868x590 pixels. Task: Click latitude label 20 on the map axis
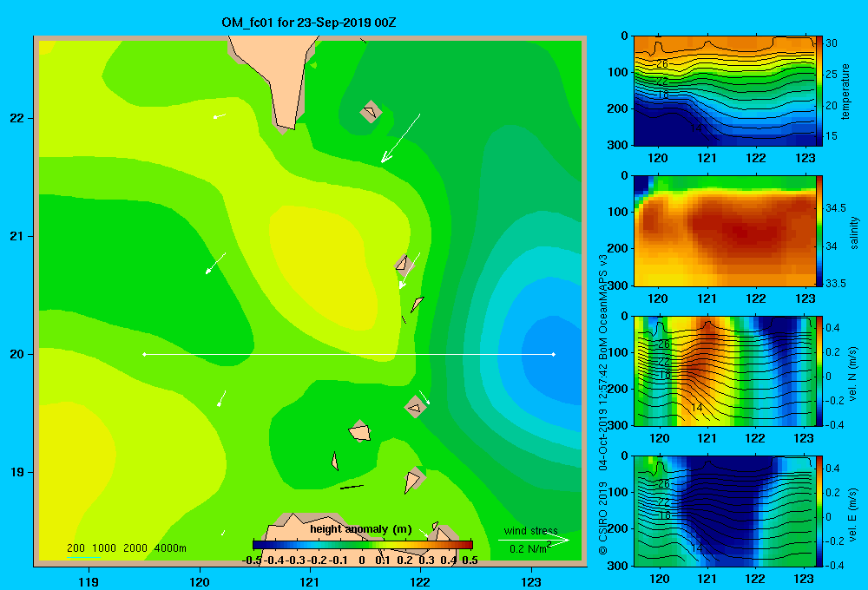click(17, 354)
